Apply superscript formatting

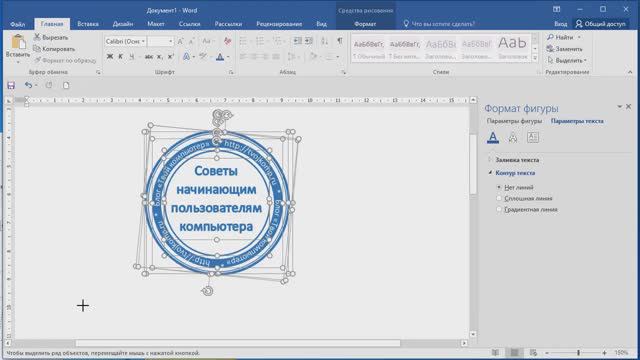(171, 57)
